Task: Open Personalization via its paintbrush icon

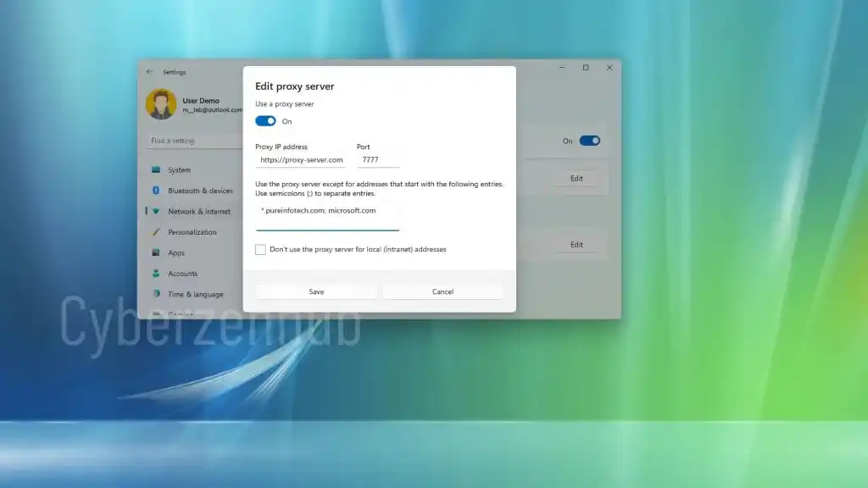Action: click(156, 232)
